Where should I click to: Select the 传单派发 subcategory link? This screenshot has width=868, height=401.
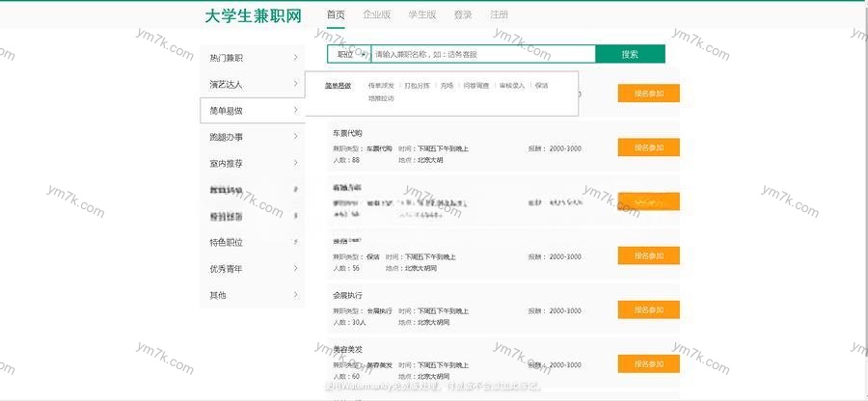381,86
